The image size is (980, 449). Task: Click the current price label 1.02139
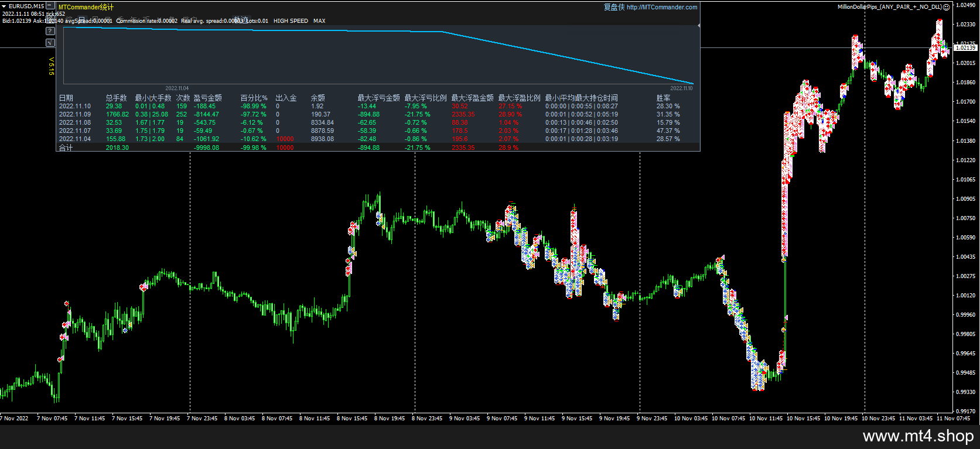[x=966, y=48]
